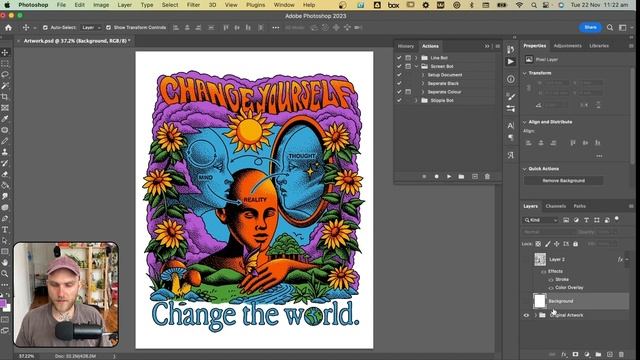Screen dimensions: 640x360
Task: Open the Actions panel from the collapsed dock
Action: (x=511, y=62)
